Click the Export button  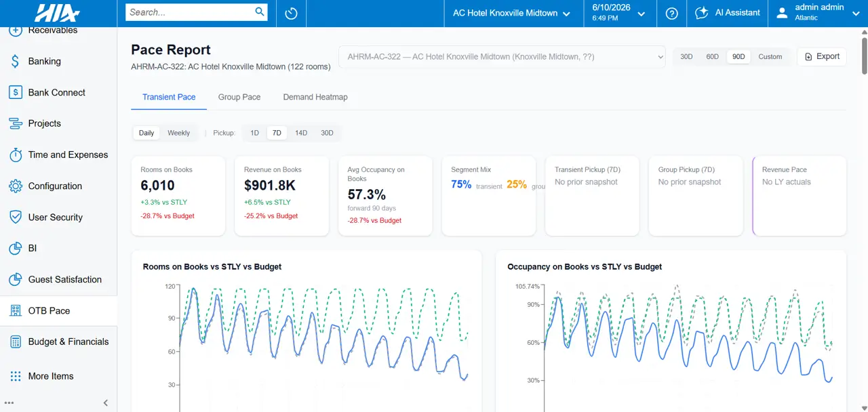[822, 57]
